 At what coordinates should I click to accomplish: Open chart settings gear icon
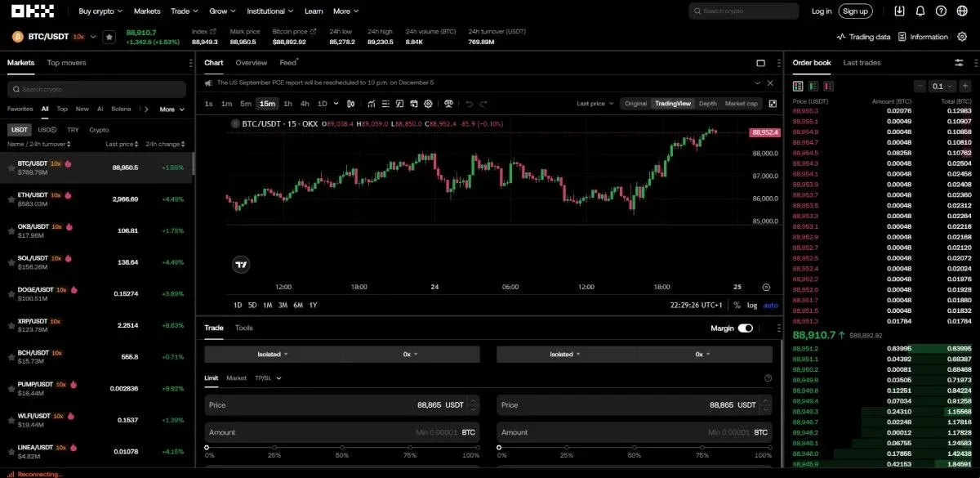[428, 104]
